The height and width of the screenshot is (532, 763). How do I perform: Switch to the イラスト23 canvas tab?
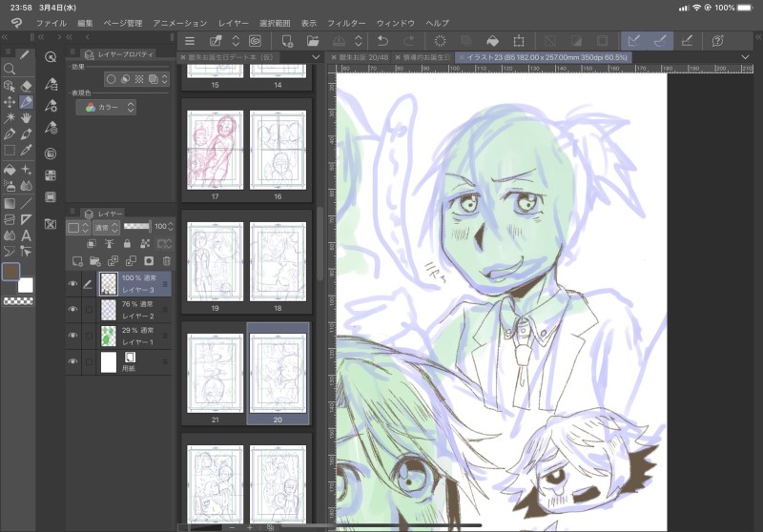[x=544, y=57]
